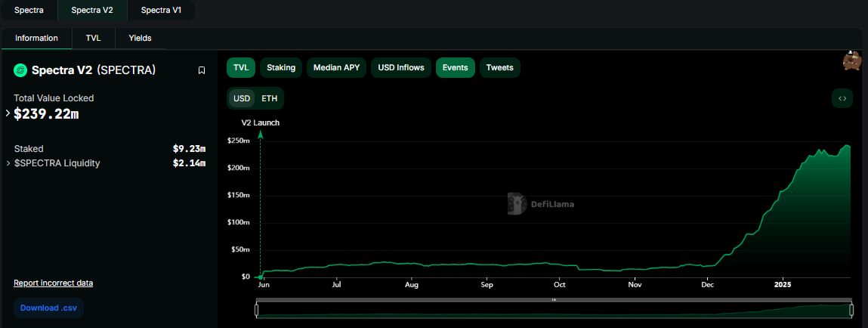Click the Jun axis label
The image size is (868, 328).
[x=264, y=285]
